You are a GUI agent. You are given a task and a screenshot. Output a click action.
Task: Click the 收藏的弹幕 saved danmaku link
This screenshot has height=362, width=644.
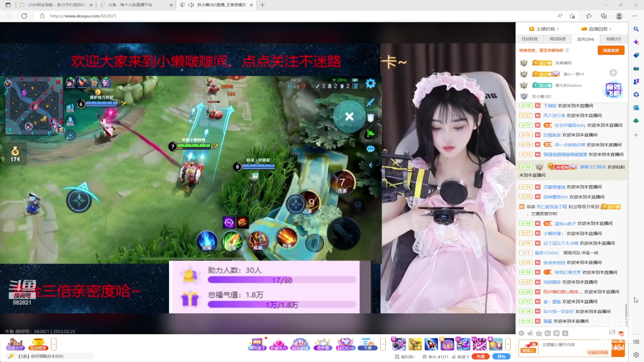pos(598,352)
